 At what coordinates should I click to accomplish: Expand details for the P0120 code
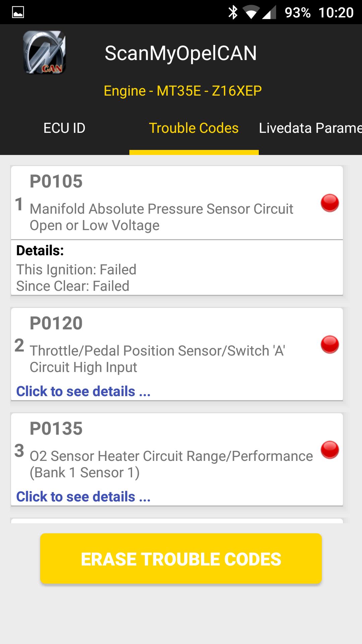tap(83, 391)
